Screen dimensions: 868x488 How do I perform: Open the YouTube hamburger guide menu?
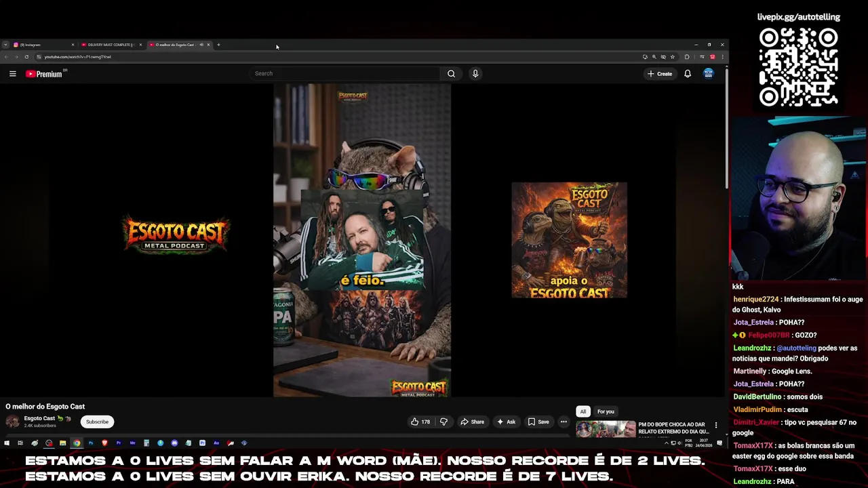pos(12,74)
